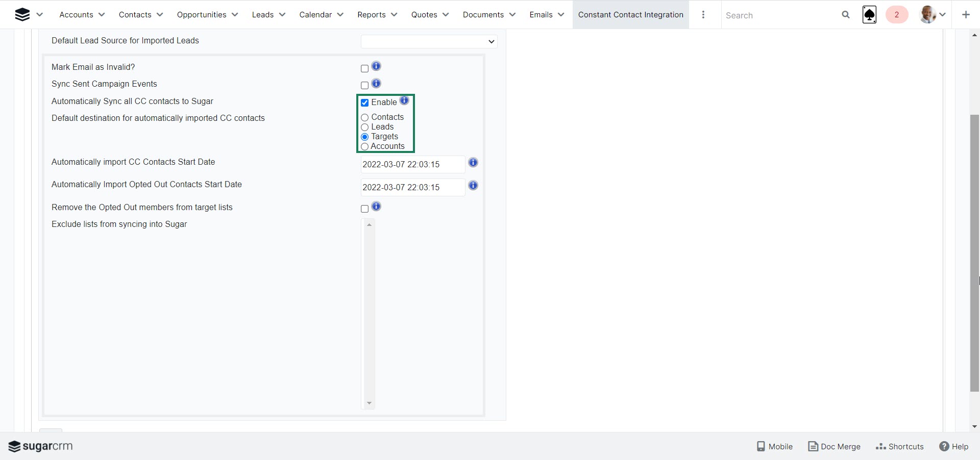Show info for Opted Out Contacts Start Date

click(473, 186)
